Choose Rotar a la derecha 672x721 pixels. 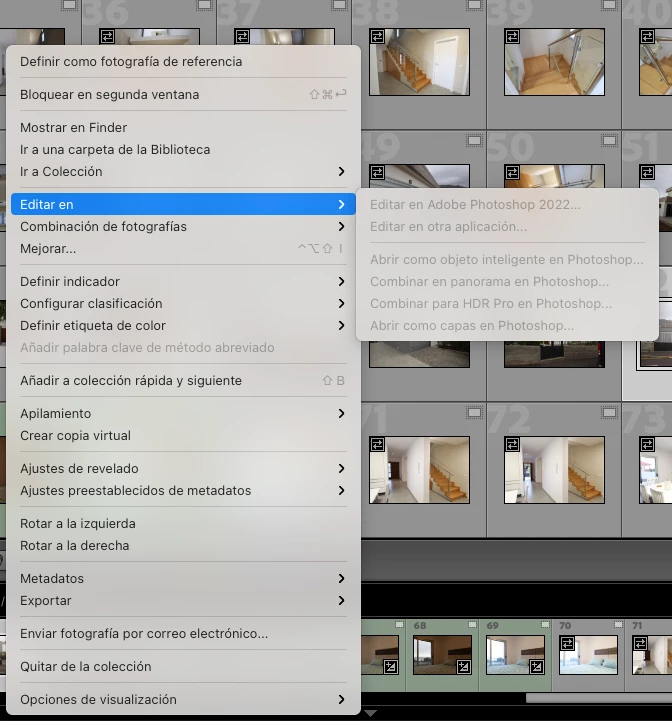(x=183, y=546)
